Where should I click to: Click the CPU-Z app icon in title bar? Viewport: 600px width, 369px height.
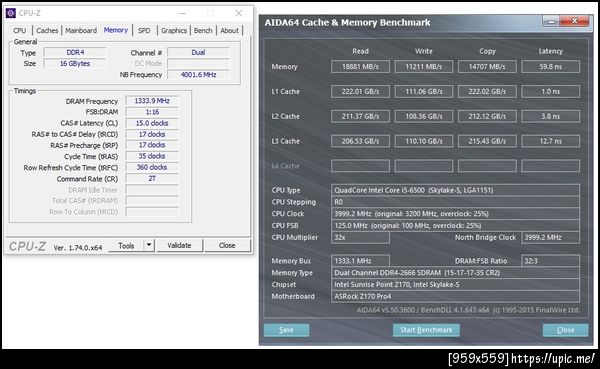pyautogui.click(x=11, y=13)
